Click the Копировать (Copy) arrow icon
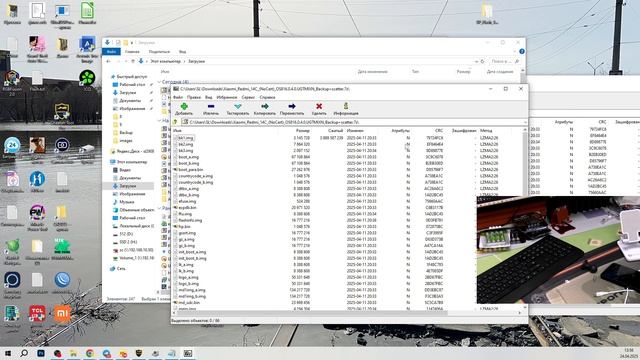The width and height of the screenshot is (640, 360). 264,106
